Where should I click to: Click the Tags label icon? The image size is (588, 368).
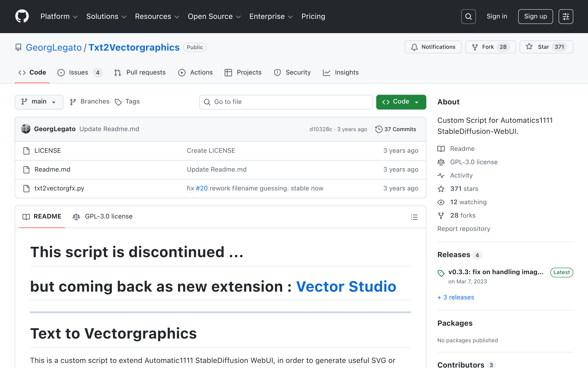[x=118, y=102]
